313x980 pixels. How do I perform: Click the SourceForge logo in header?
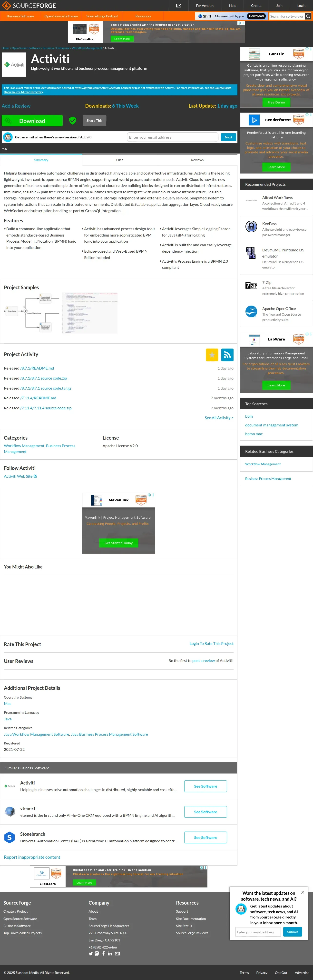tap(29, 6)
